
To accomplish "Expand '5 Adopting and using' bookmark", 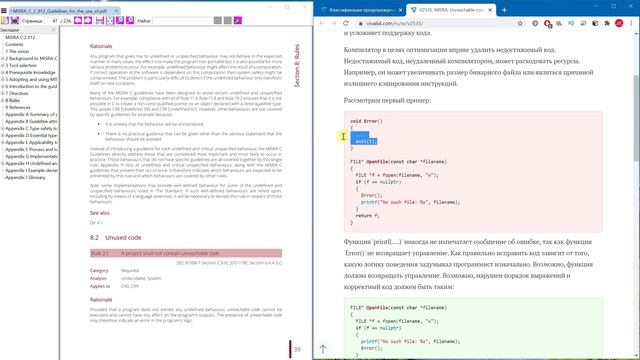I will (2, 79).
